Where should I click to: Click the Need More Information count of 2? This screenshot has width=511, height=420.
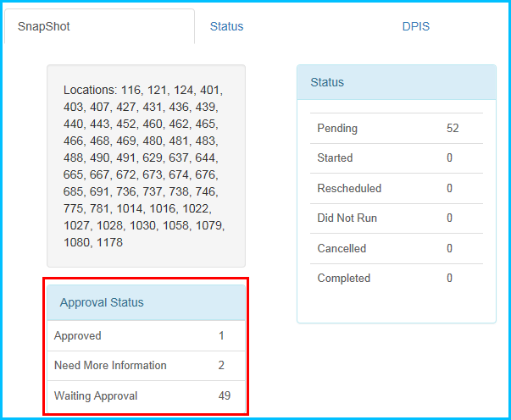coord(221,366)
